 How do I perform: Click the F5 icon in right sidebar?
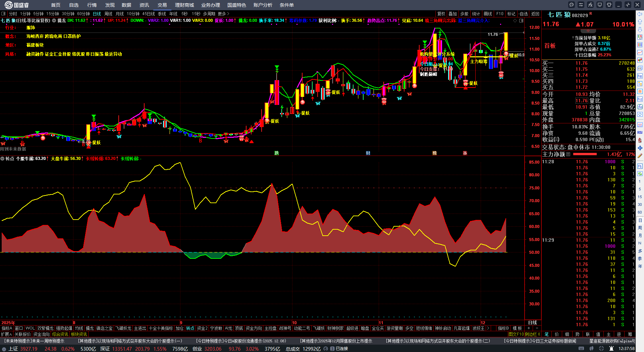coord(640,166)
